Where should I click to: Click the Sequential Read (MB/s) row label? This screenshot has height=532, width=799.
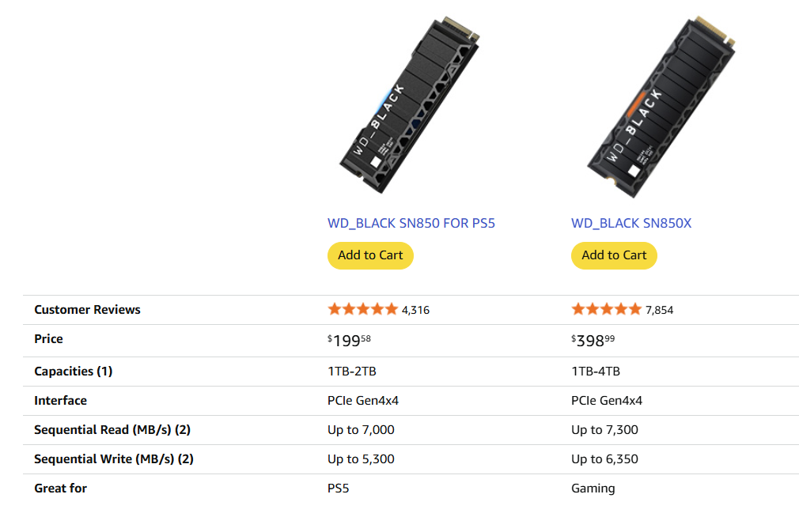(x=113, y=430)
